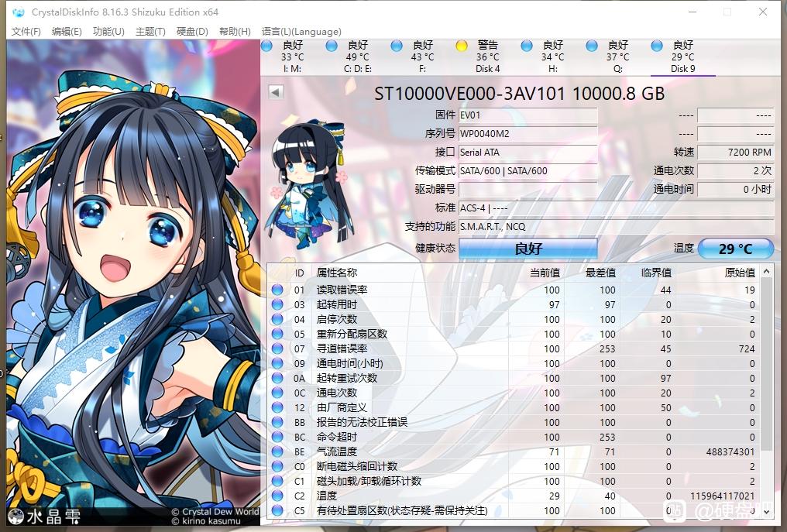Click the 良好 health status button
This screenshot has height=532, width=787.
pyautogui.click(x=528, y=249)
